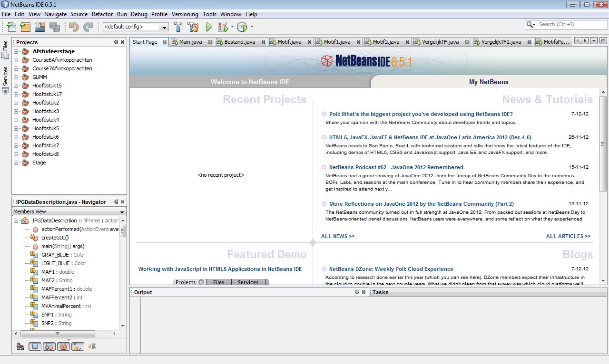Close the Projects panel
The height and width of the screenshot is (364, 609).
pyautogui.click(x=123, y=42)
